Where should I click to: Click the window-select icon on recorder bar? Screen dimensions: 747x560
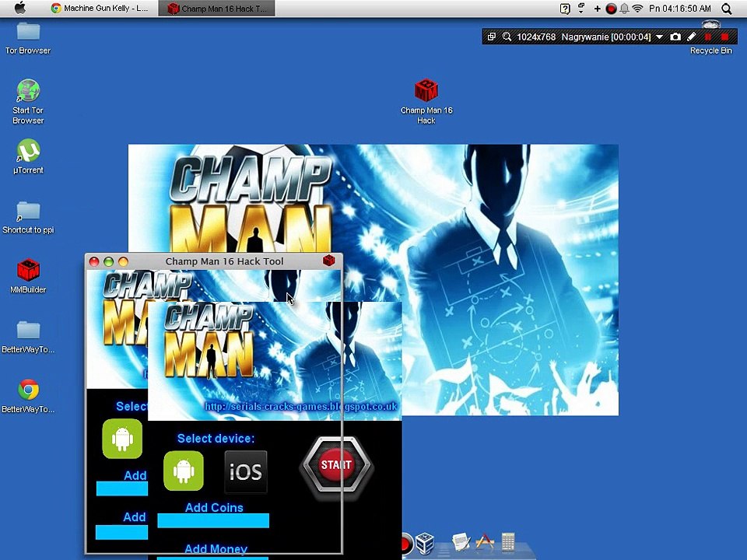(492, 37)
